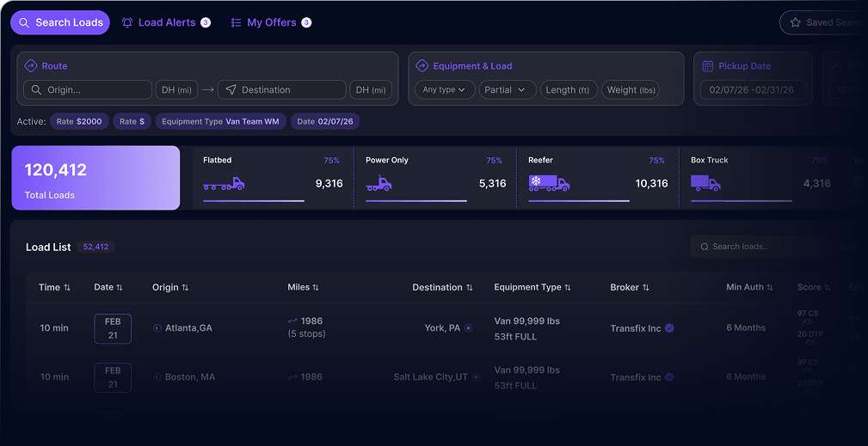Image resolution: width=868 pixels, height=446 pixels.
Task: Click the Load List count badge 52,412
Action: pyautogui.click(x=95, y=247)
